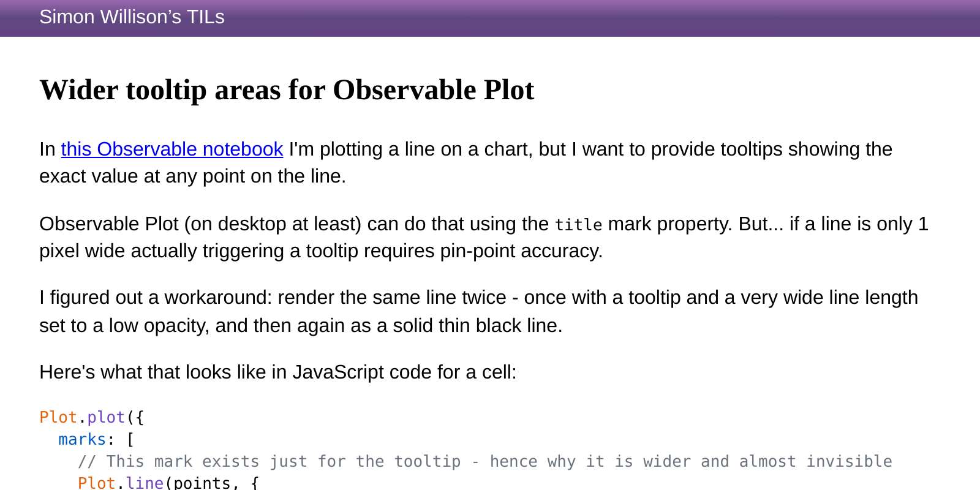The height and width of the screenshot is (490, 980).
Task: Click the phrase "solid thin black line"
Action: [x=477, y=325]
